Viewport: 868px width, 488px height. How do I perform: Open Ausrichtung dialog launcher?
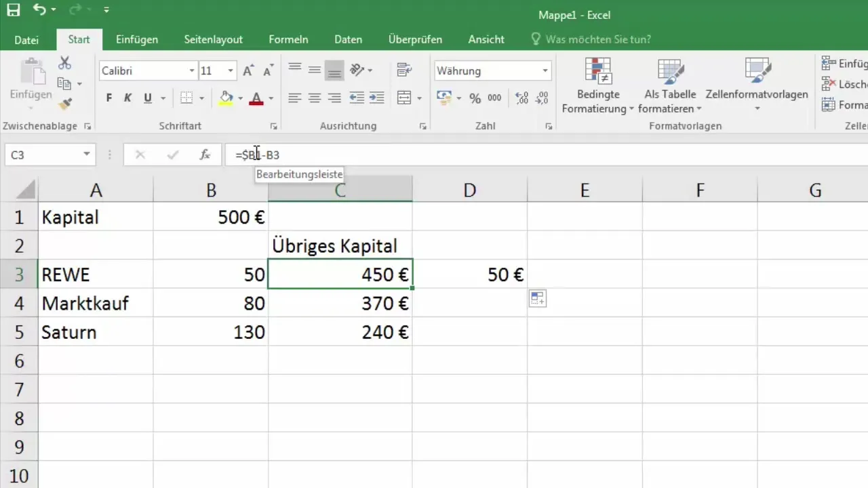422,126
